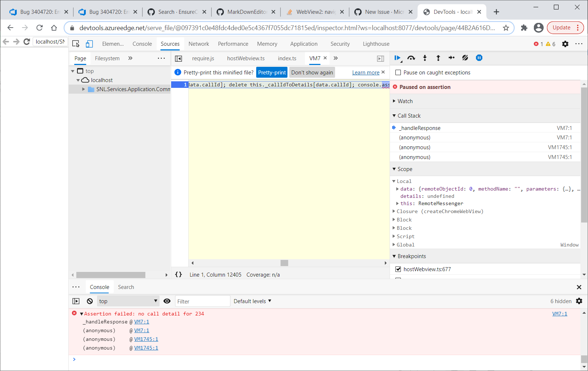This screenshot has width=588, height=371.
Task: Deactivate all breakpoints
Action: coord(465,58)
